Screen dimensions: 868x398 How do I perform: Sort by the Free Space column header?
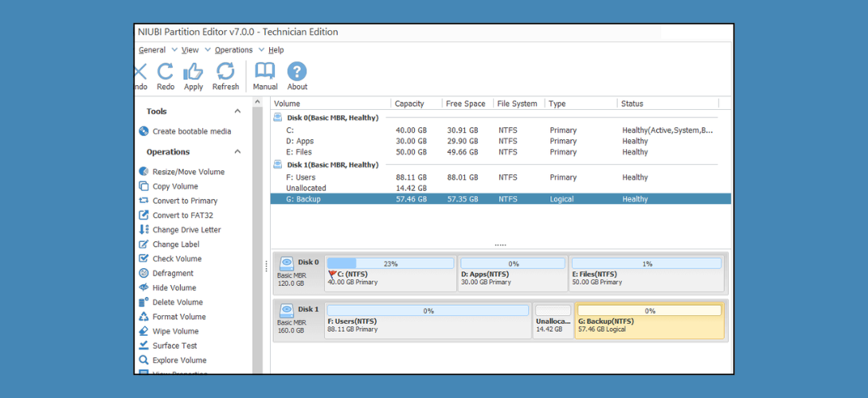(x=467, y=103)
